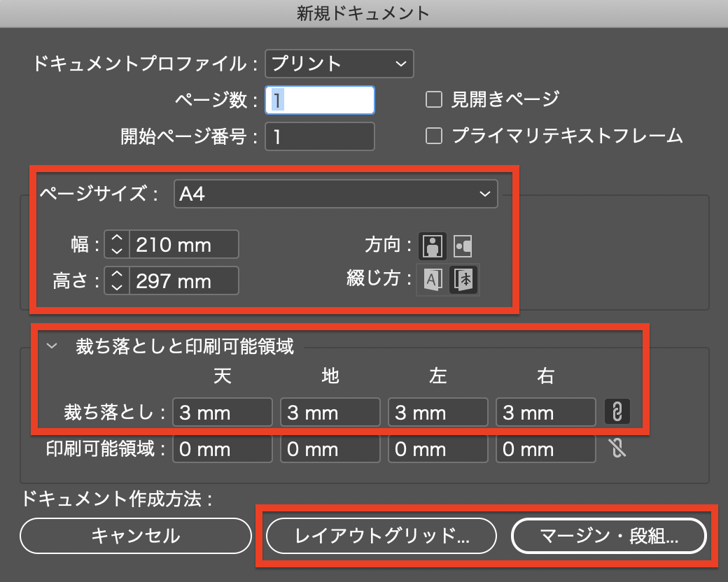Focus the ページ数 input field
Image resolution: width=728 pixels, height=582 pixels.
coord(320,100)
